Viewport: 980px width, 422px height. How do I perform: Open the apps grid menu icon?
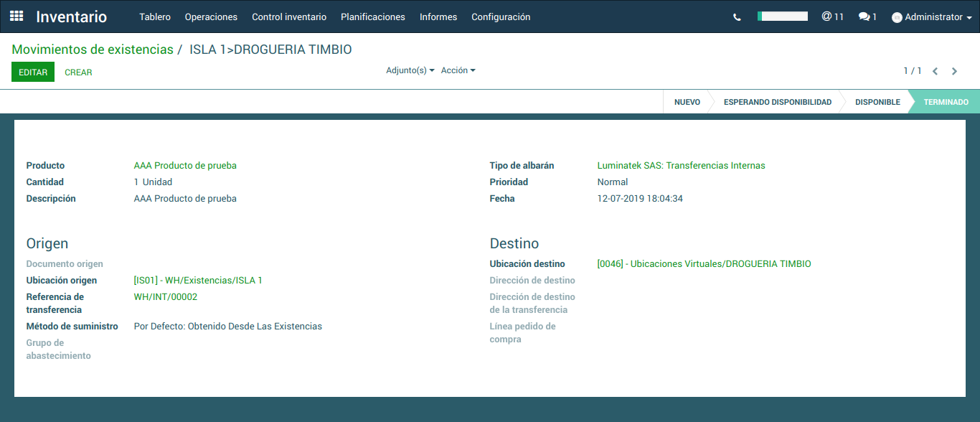pos(17,17)
